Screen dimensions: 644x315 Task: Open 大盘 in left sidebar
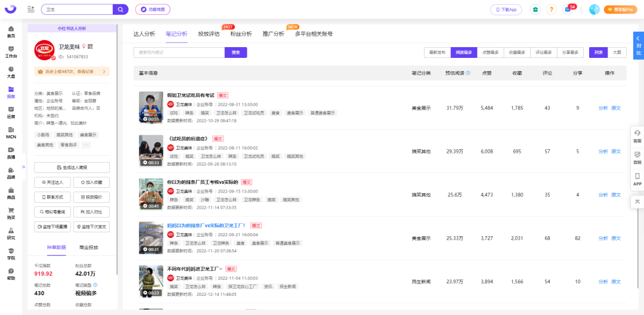[11, 72]
